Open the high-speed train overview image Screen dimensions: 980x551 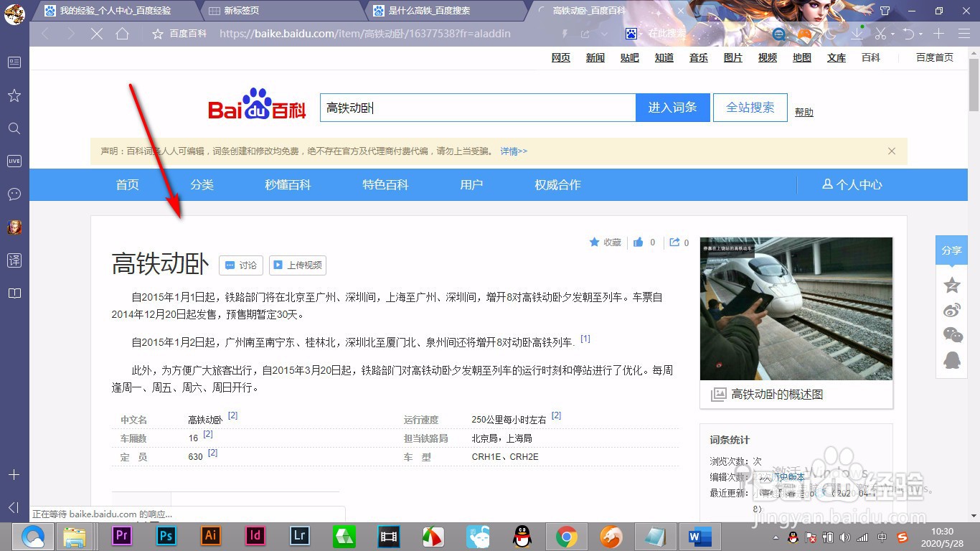click(796, 309)
